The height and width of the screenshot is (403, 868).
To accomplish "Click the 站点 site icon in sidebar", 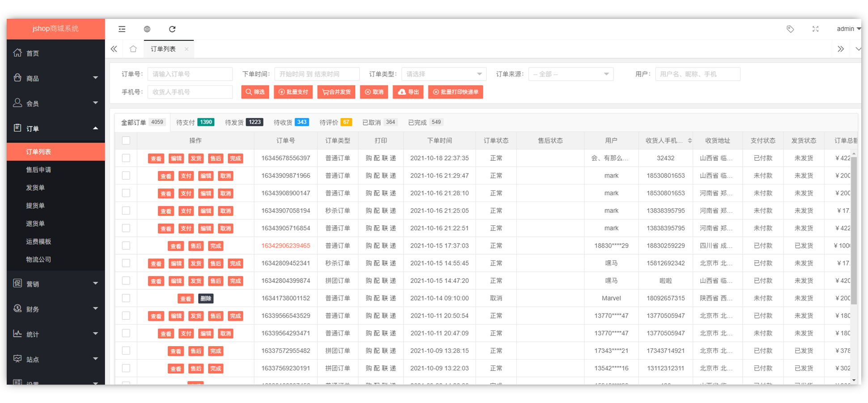I will tap(17, 359).
